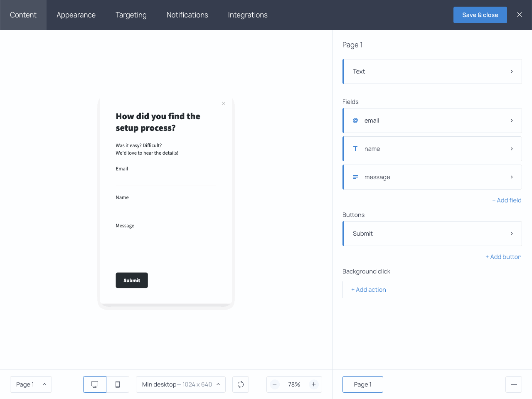Switch to the Integrations tab
Viewport: 532px width, 399px height.
pos(247,15)
